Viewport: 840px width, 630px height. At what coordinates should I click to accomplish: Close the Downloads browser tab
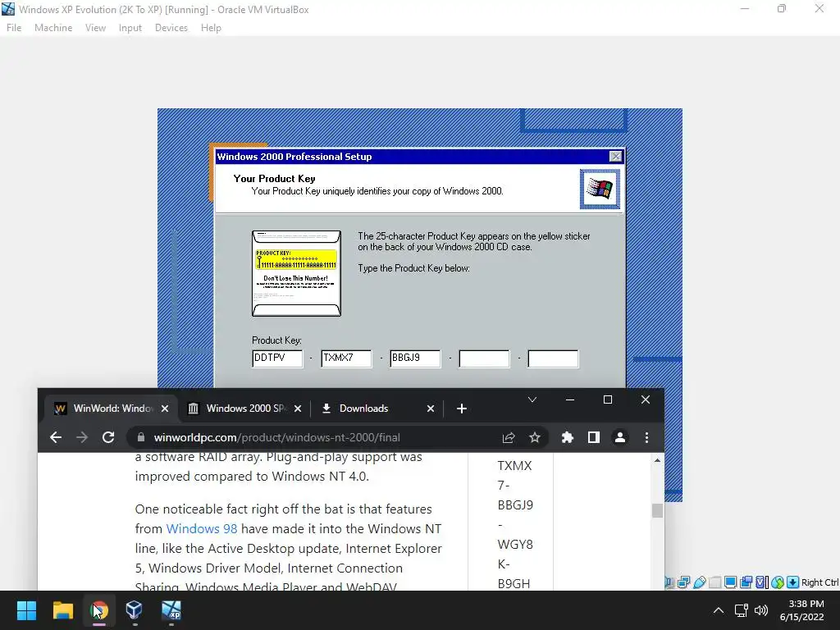click(431, 409)
